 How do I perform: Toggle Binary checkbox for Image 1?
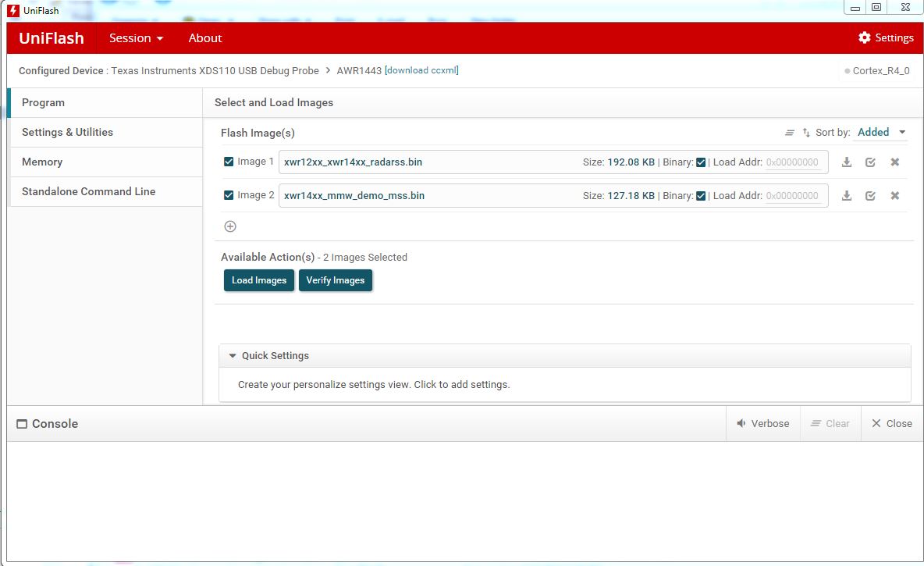coord(701,162)
